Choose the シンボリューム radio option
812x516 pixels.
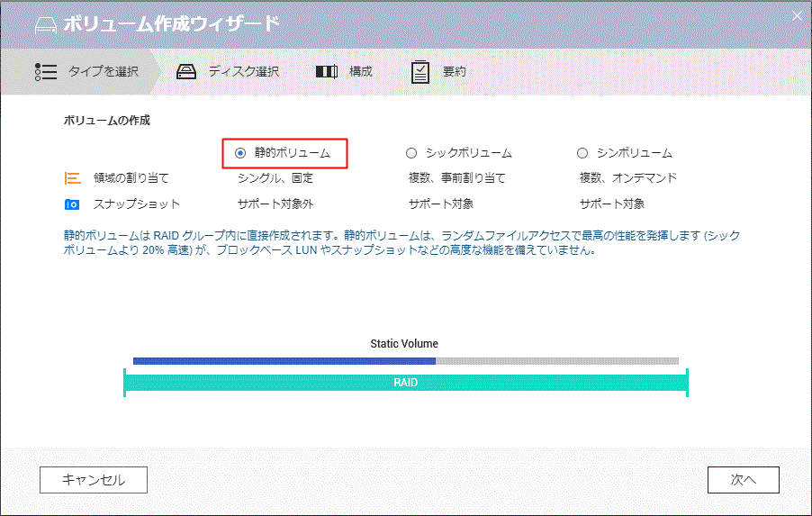click(582, 153)
